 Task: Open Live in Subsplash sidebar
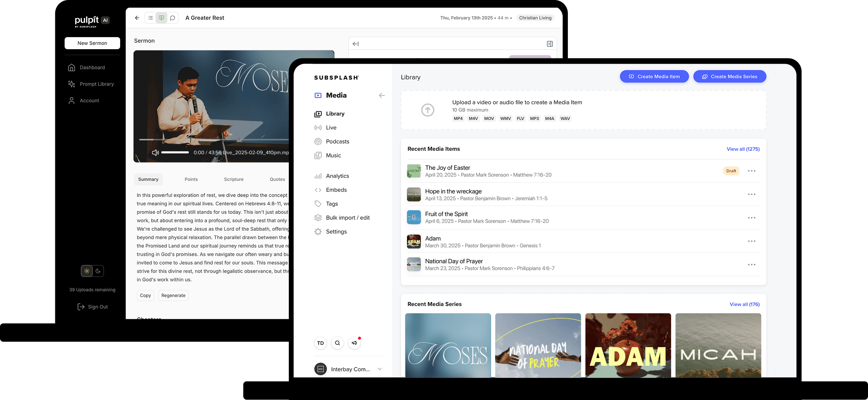point(325,128)
